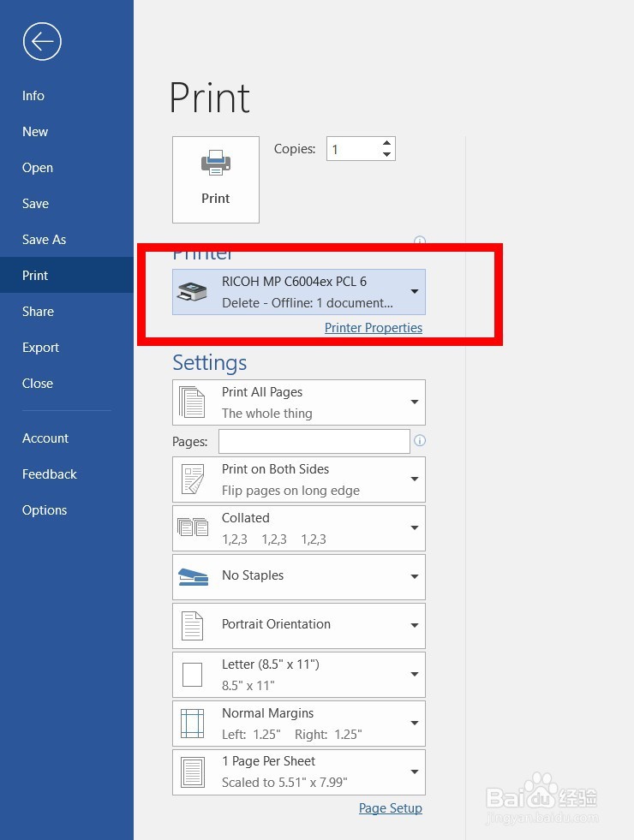Click the Portrait Orientation page icon
The image size is (634, 840).
(192, 626)
